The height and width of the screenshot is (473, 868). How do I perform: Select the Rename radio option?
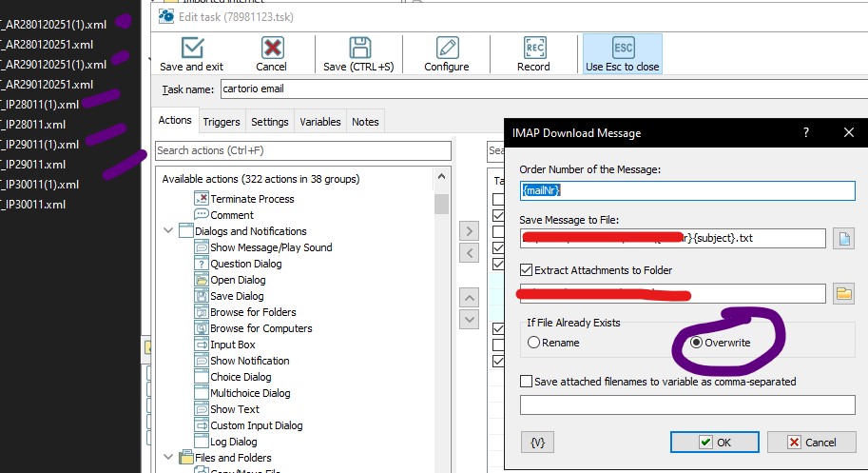coord(534,343)
